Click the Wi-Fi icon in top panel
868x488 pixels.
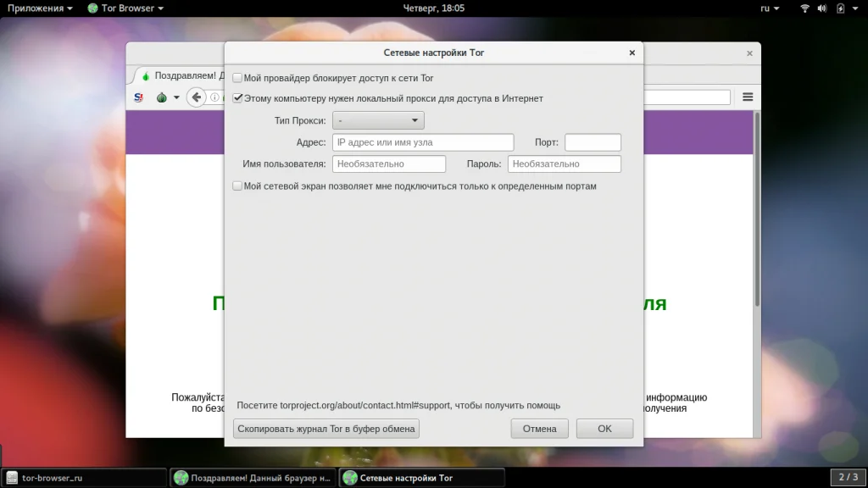tap(804, 8)
